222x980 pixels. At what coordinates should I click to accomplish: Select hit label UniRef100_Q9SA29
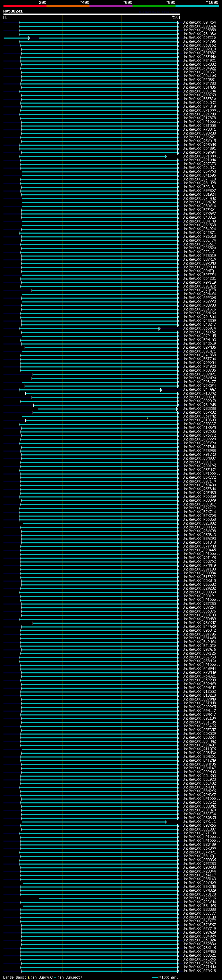coord(199,932)
